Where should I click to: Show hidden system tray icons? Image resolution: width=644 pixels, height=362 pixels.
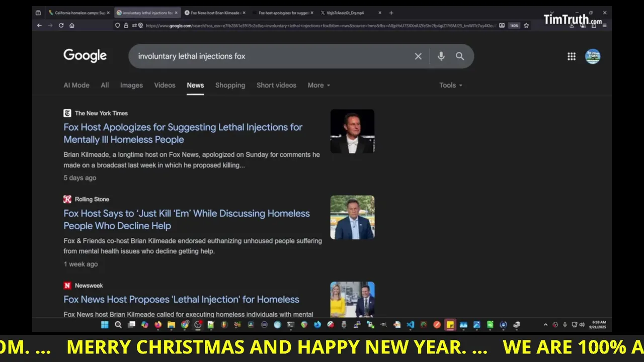tap(545, 325)
